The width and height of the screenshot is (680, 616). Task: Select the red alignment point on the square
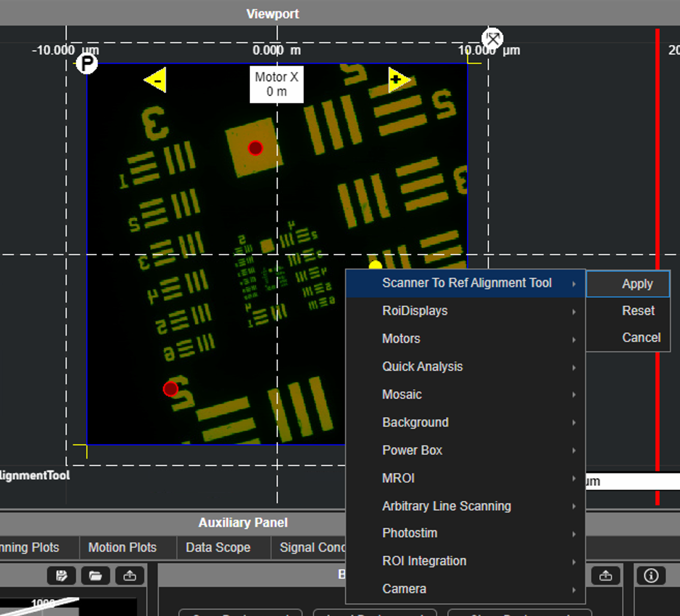click(255, 148)
